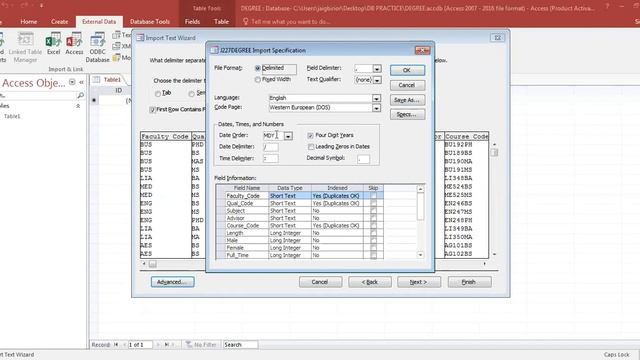
Task: Click the No Filter indicator
Action: 201,345
